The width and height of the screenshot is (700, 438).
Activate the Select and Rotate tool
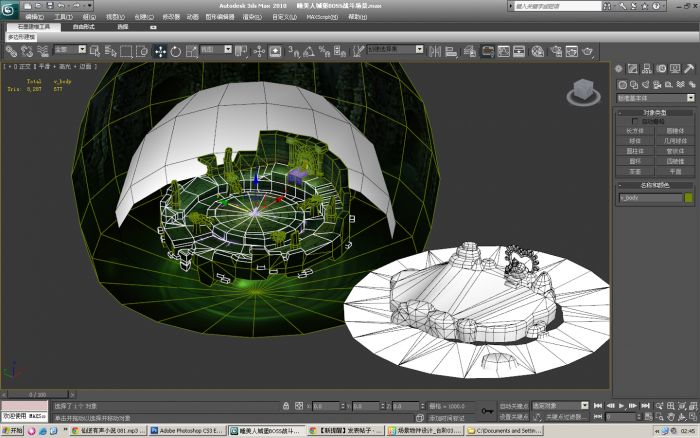click(176, 51)
